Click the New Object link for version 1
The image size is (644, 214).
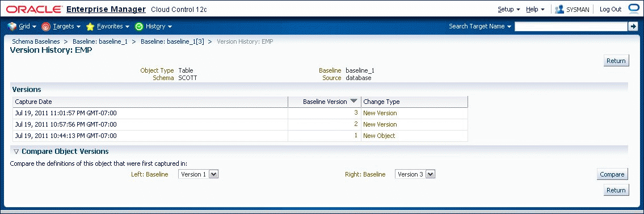click(379, 136)
